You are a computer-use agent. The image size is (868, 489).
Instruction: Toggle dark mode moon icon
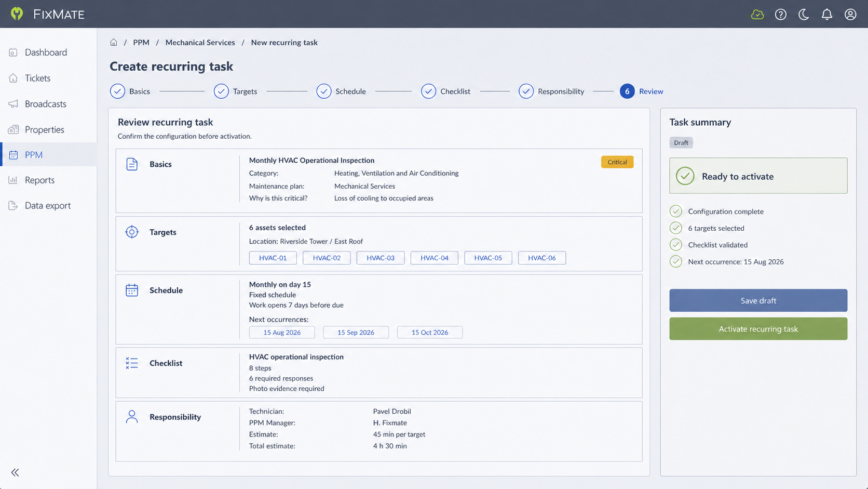pyautogui.click(x=804, y=15)
